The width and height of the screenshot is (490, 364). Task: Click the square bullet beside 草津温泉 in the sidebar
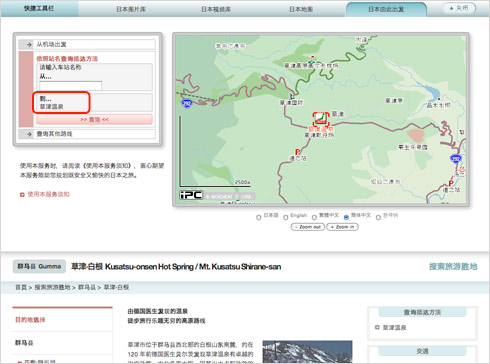[x=377, y=327]
